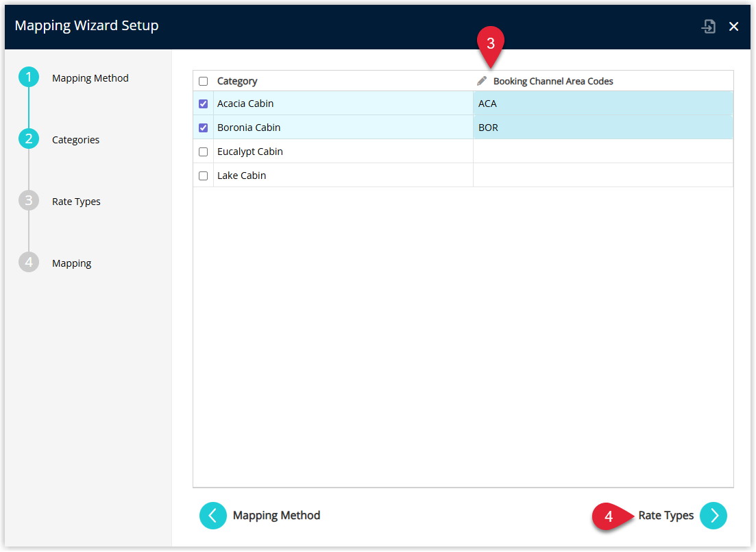Check the Eucalypt Cabin checkbox

coord(204,152)
